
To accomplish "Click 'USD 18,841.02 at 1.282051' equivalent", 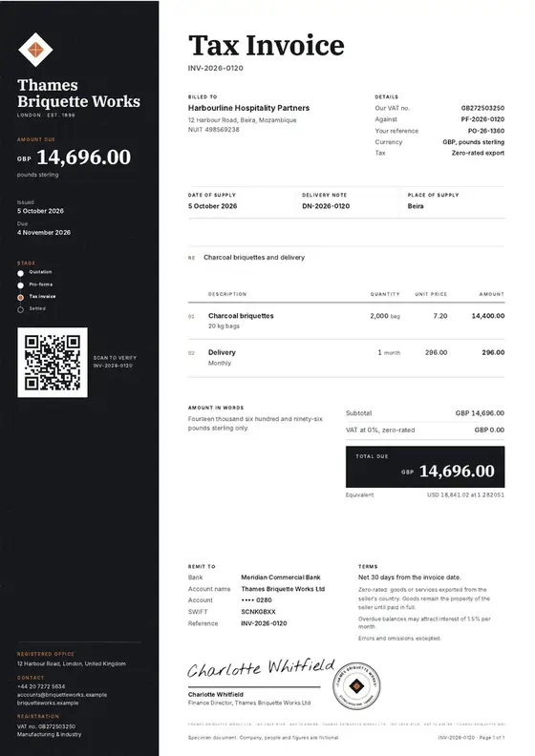I will pyautogui.click(x=465, y=494).
